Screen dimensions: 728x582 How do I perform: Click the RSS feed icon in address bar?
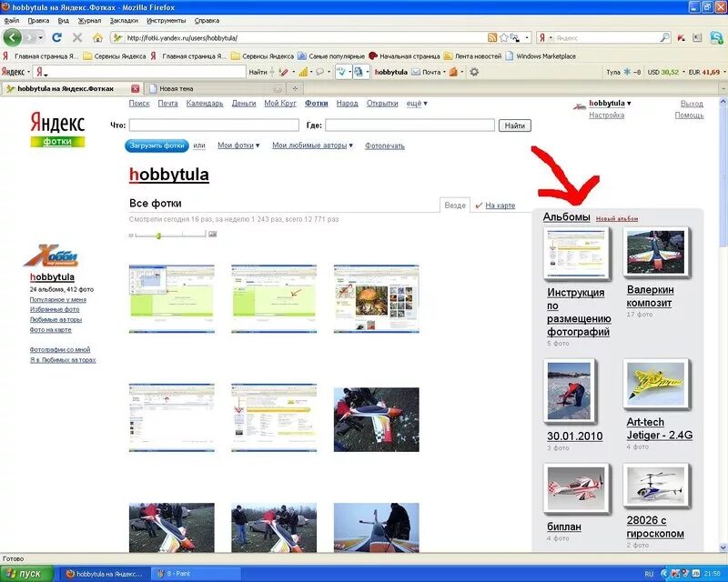[492, 37]
